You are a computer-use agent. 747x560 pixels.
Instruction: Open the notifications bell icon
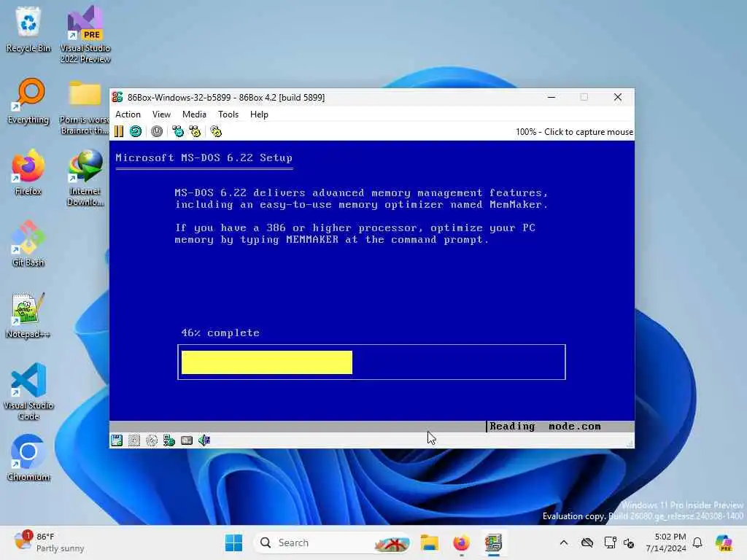coord(697,542)
